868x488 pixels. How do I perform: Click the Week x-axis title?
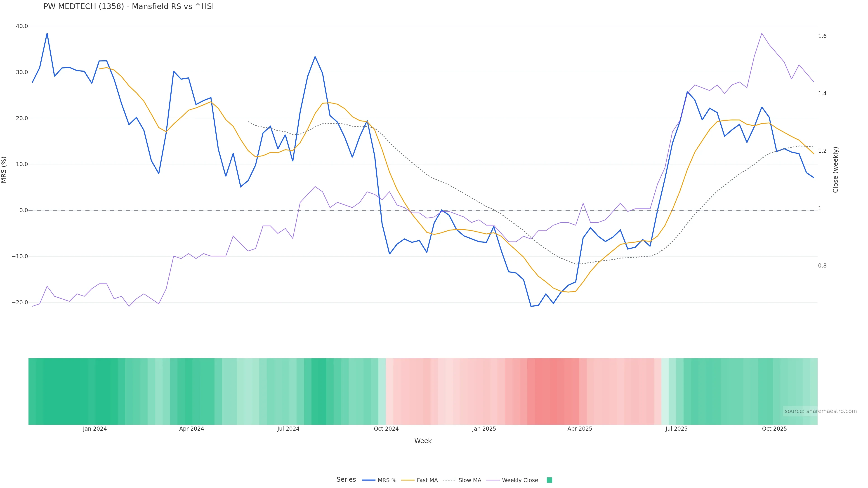(423, 441)
